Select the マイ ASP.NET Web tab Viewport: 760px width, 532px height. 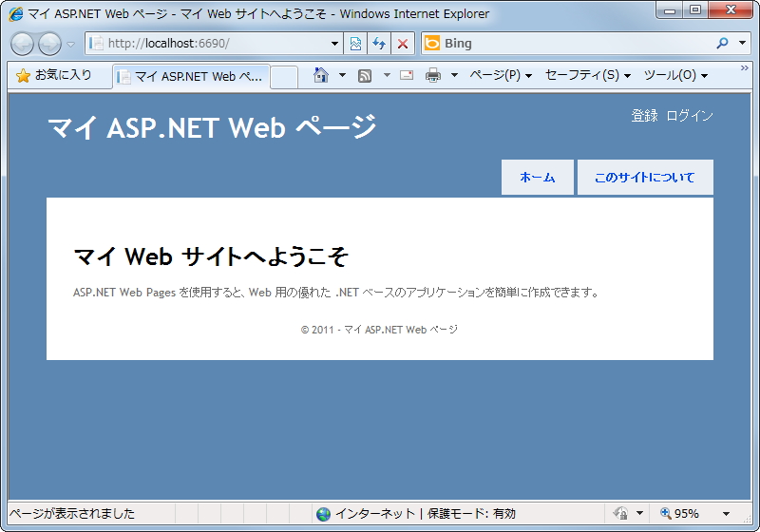pos(191,77)
